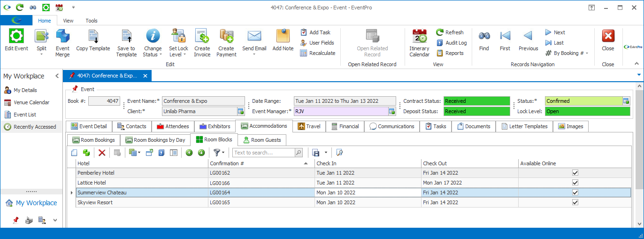
Task: Click Refresh in the View group
Action: coord(450,32)
